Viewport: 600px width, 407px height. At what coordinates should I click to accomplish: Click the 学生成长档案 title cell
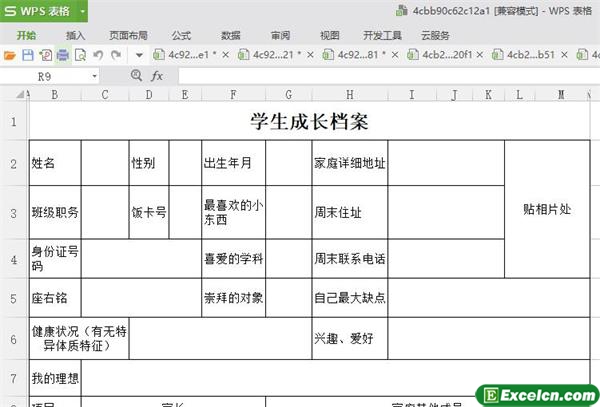pos(309,121)
